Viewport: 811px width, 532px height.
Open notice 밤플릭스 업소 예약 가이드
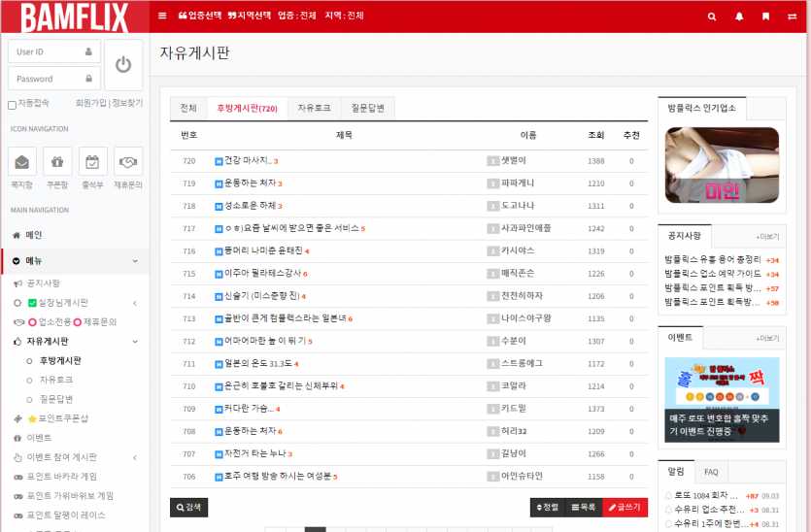713,274
